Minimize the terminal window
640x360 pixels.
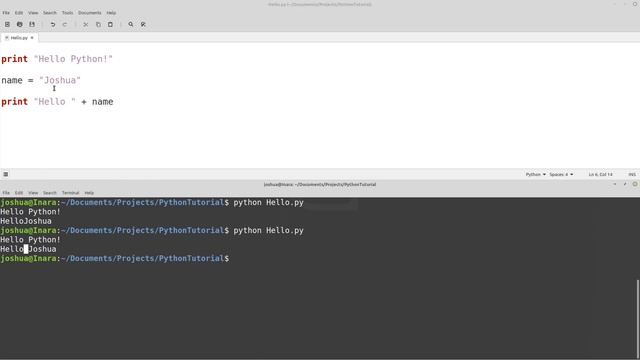[x=615, y=184]
